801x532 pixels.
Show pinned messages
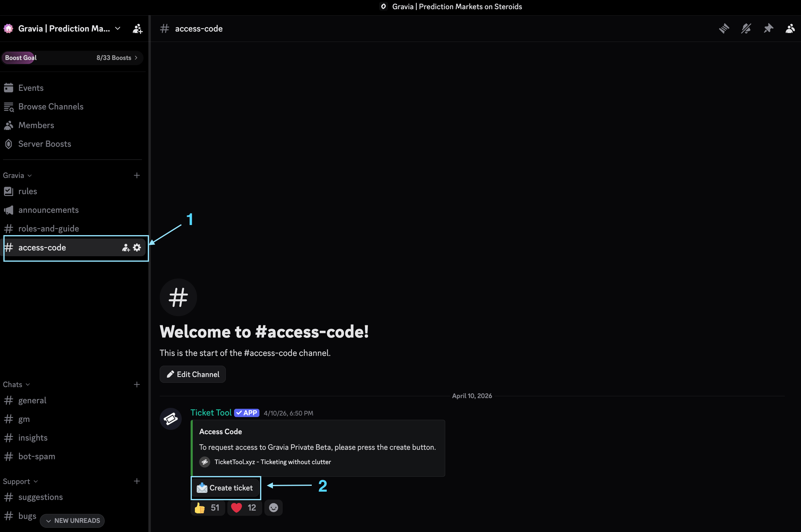click(x=768, y=28)
